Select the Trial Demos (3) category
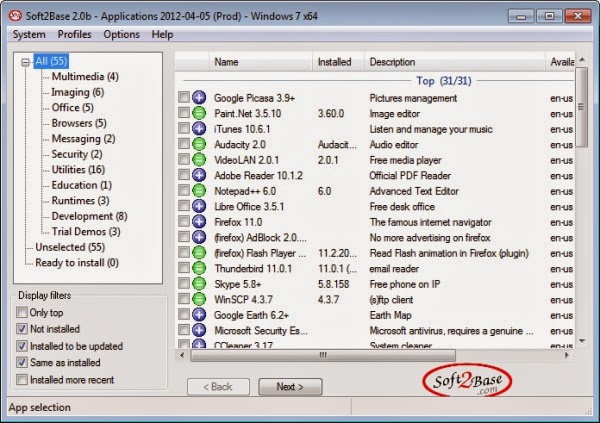Image resolution: width=600 pixels, height=423 pixels. pyautogui.click(x=86, y=232)
